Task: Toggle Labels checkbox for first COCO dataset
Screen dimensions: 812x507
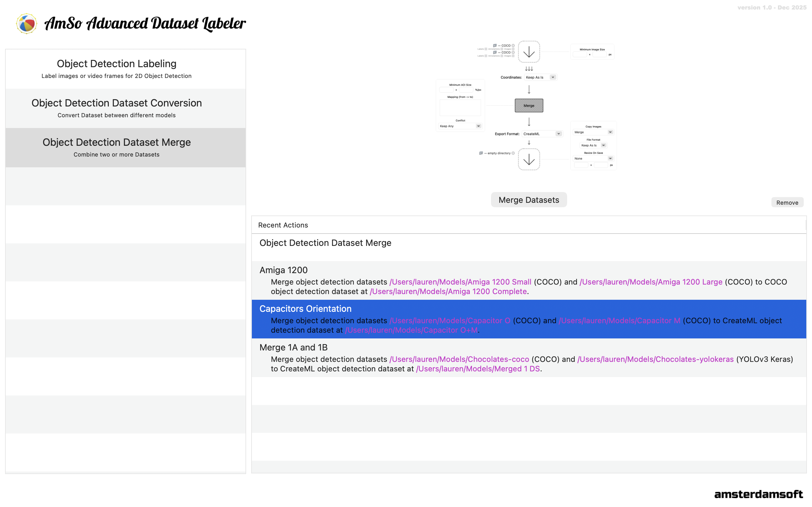Action: (x=486, y=49)
